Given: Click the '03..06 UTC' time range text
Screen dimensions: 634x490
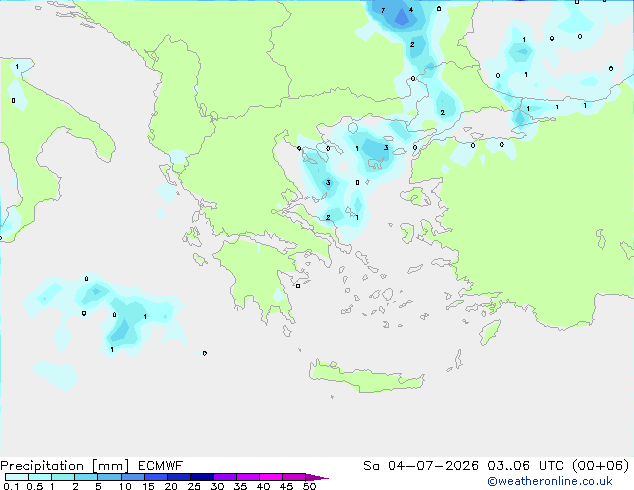Looking at the screenshot, I should pos(525,466).
